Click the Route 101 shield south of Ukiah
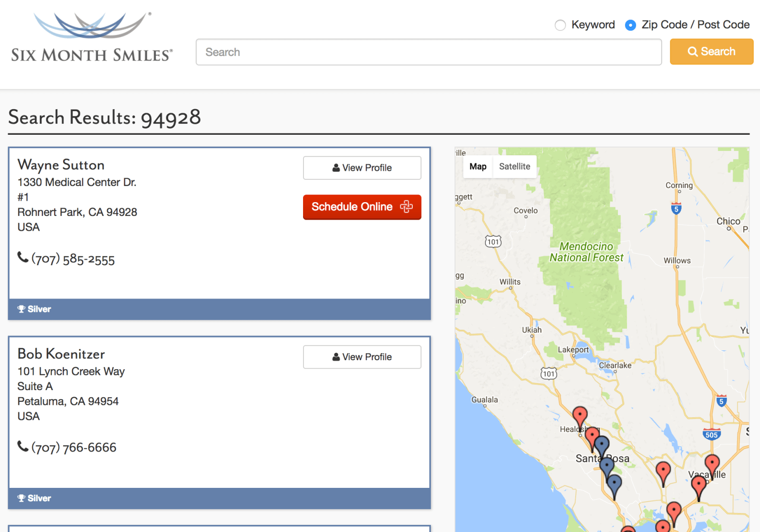 pos(549,373)
